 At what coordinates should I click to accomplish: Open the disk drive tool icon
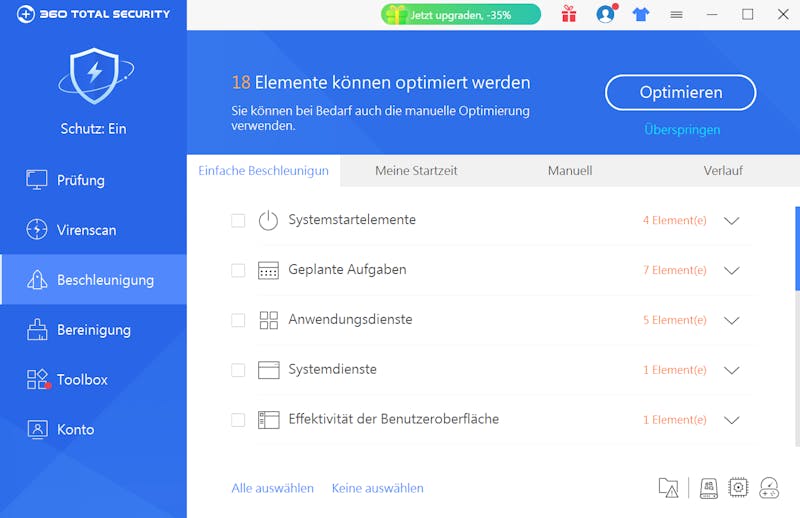708,488
